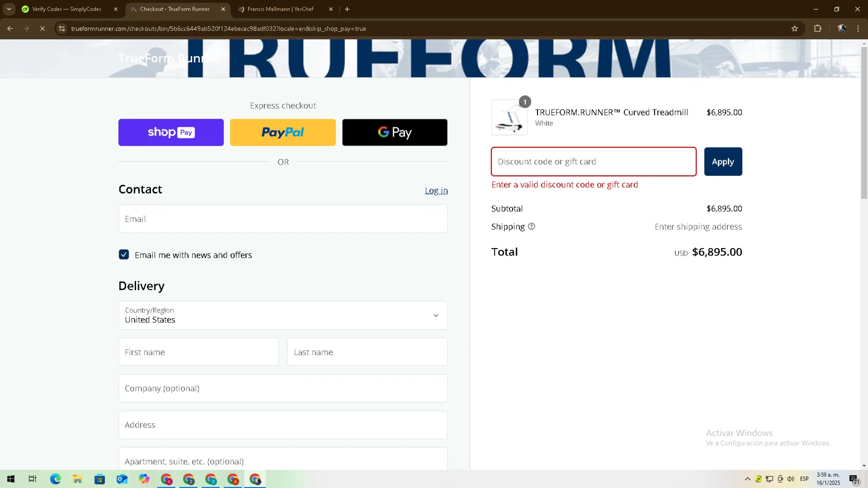The width and height of the screenshot is (868, 488).
Task: Click the Last name field
Action: pyautogui.click(x=367, y=352)
